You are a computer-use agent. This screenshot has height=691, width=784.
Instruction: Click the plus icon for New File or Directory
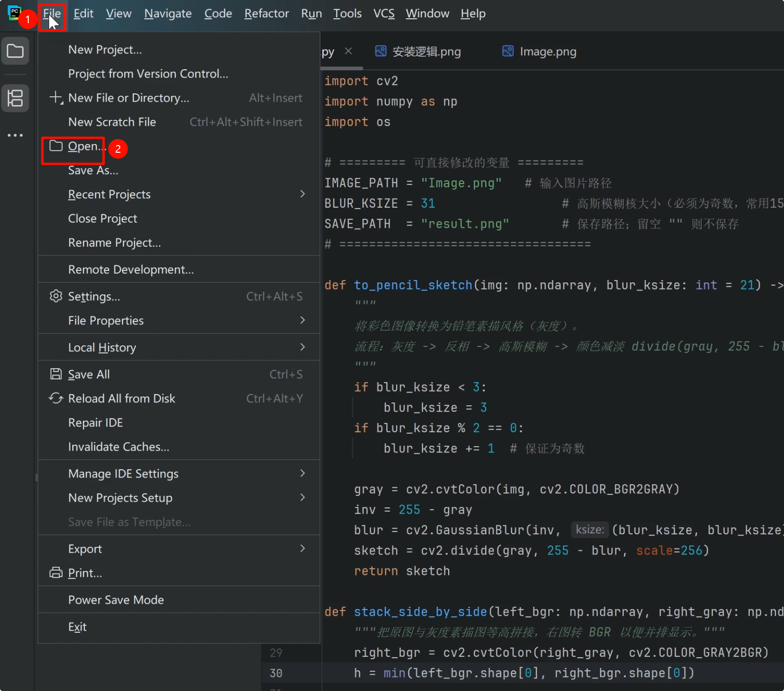pyautogui.click(x=56, y=98)
